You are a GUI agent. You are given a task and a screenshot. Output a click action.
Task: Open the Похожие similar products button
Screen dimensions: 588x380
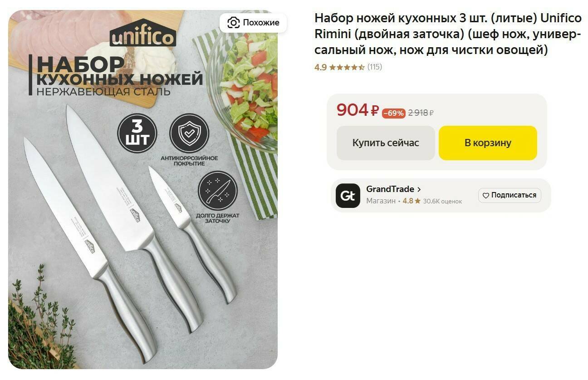(253, 23)
